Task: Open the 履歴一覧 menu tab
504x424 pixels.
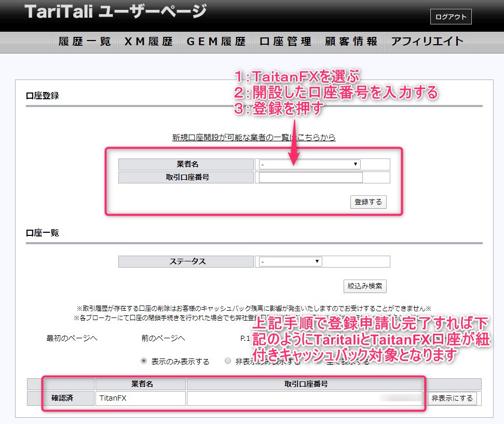Action: 85,42
